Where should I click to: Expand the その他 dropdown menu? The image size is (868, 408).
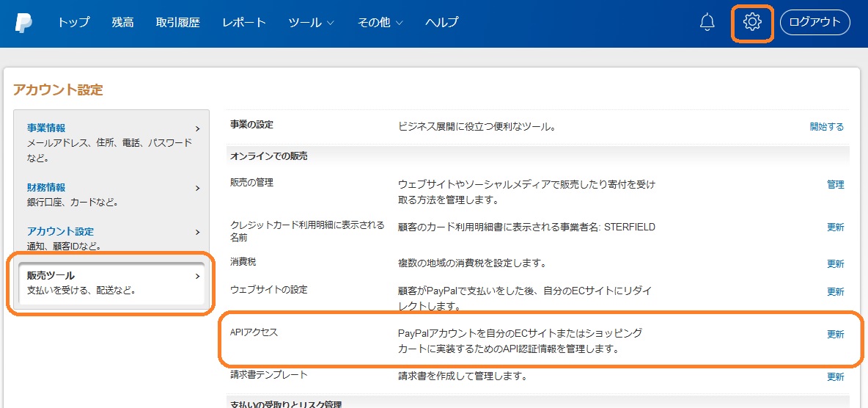380,23
